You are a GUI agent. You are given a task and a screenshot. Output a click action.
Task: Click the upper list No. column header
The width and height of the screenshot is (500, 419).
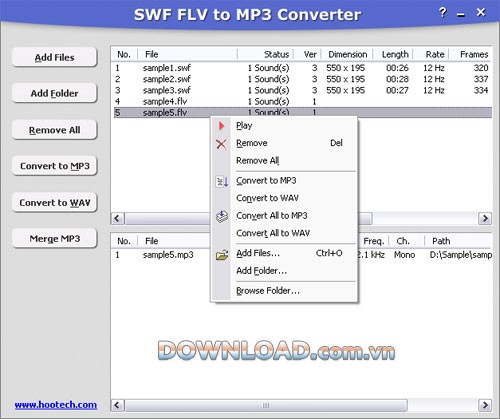click(124, 54)
